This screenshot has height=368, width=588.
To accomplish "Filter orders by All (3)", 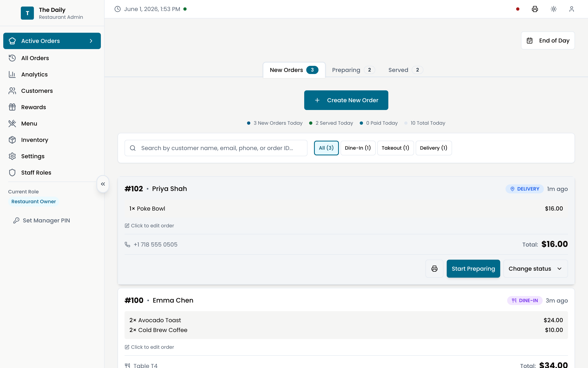I will tap(326, 148).
